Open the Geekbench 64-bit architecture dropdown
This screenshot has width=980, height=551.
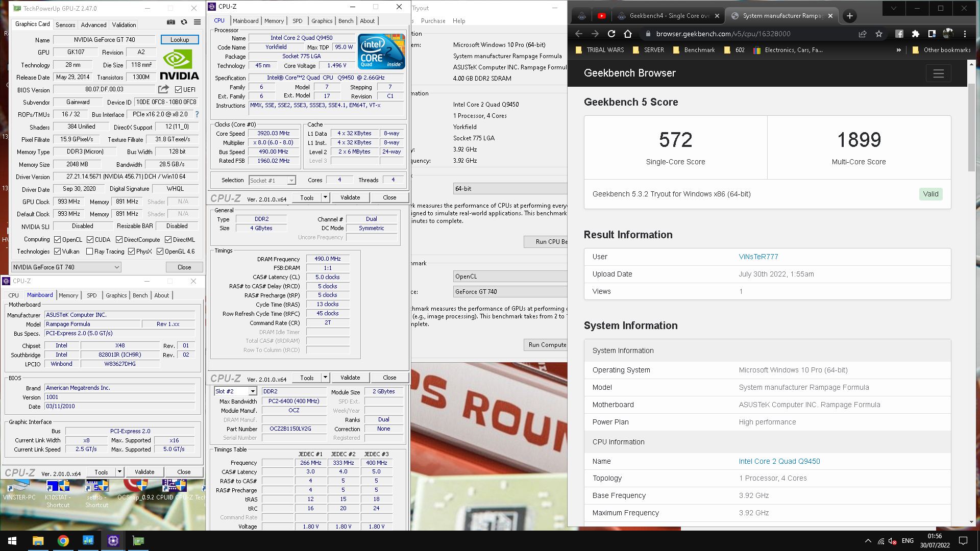[510, 189]
